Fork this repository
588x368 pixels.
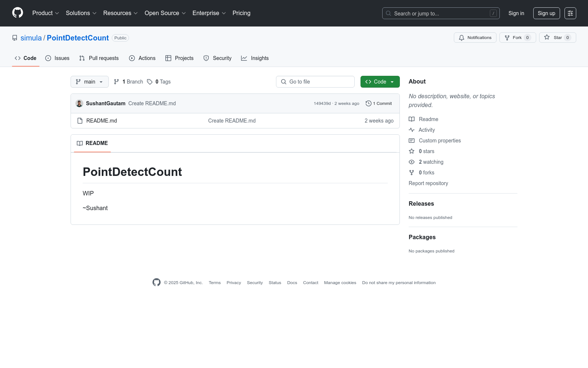tap(518, 38)
